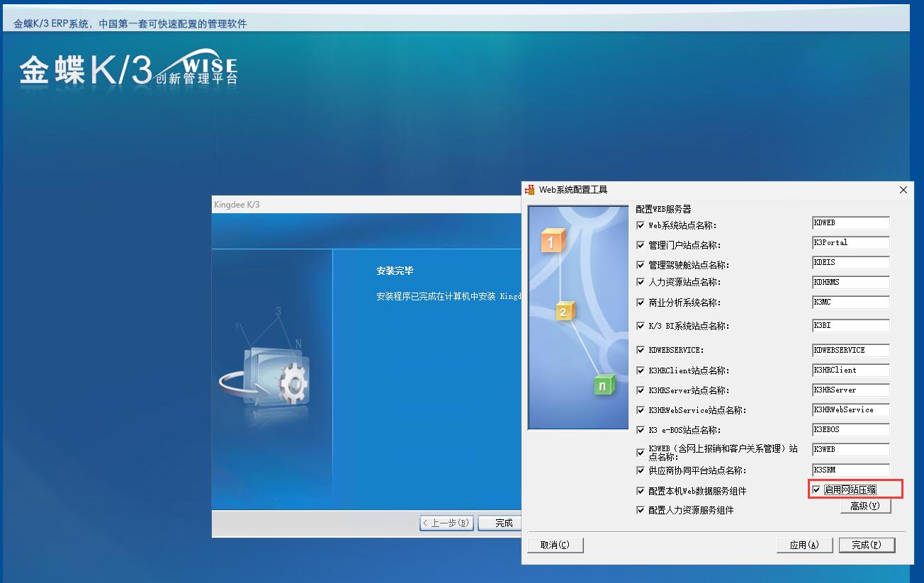This screenshot has height=583, width=924.
Task: Click the K3WEB name field
Action: [x=850, y=450]
